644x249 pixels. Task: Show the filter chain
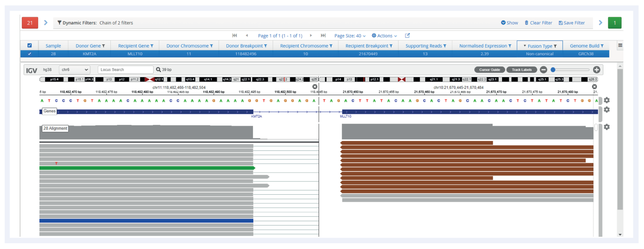[x=509, y=23]
